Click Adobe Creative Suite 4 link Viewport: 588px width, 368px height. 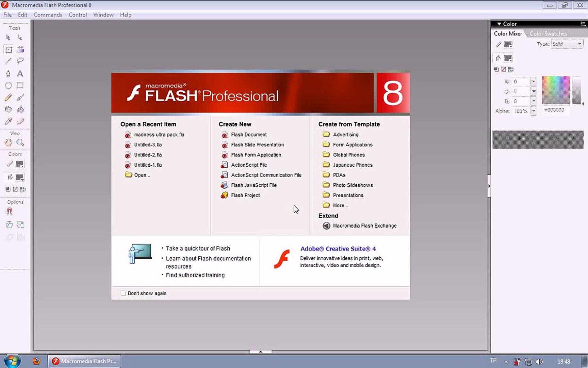click(338, 249)
